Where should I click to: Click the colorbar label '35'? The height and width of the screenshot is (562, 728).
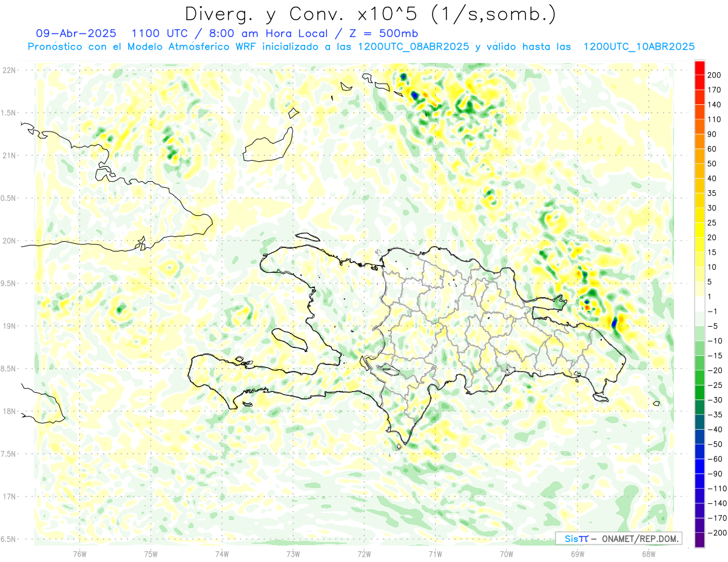(712, 193)
